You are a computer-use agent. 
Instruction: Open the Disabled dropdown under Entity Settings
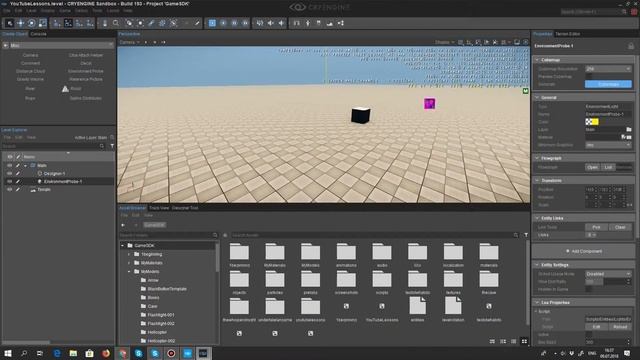[x=608, y=274]
